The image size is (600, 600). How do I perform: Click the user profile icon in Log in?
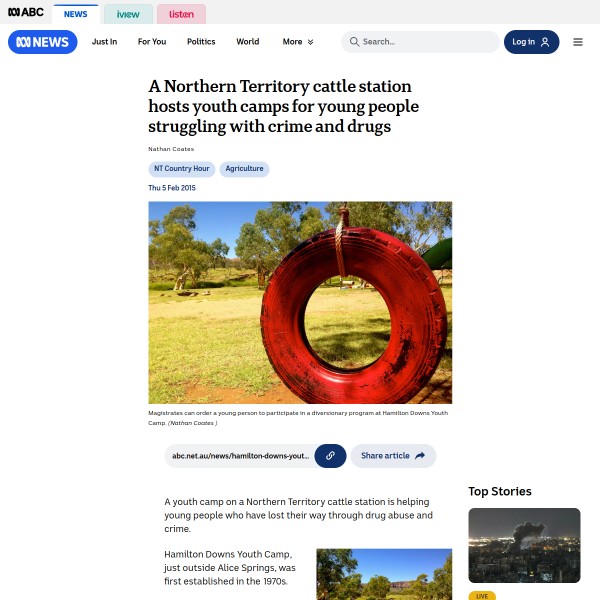[545, 42]
